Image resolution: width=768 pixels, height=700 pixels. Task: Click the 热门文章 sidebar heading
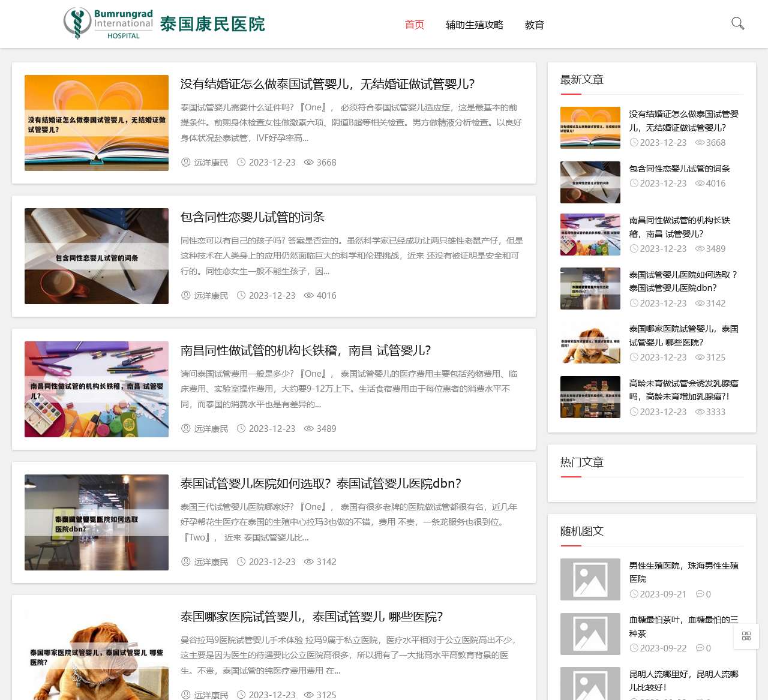click(582, 462)
